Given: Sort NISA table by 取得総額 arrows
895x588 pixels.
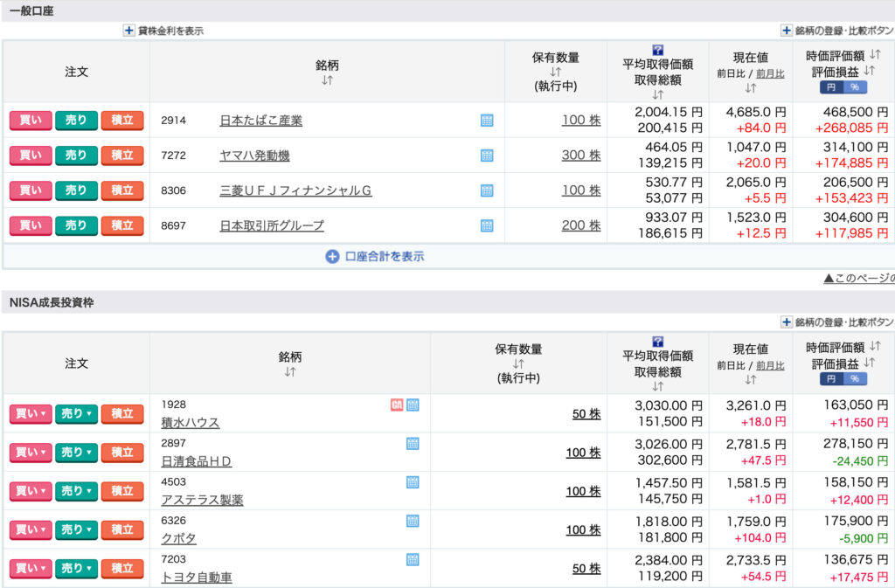Looking at the screenshot, I should (657, 386).
